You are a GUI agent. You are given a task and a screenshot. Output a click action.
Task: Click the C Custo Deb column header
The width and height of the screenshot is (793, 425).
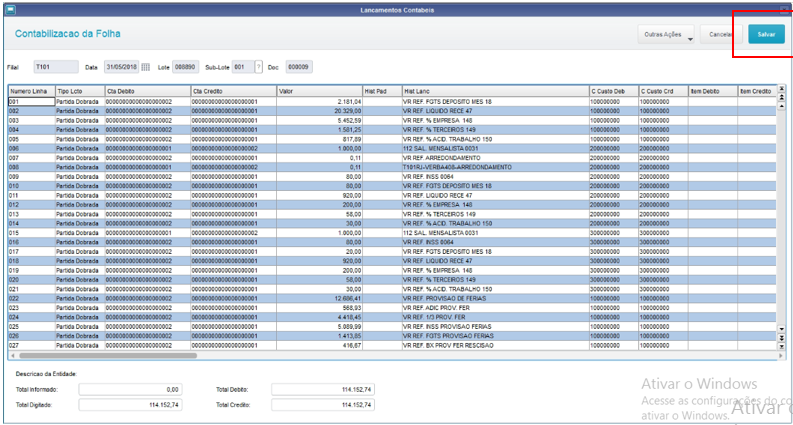tap(613, 92)
